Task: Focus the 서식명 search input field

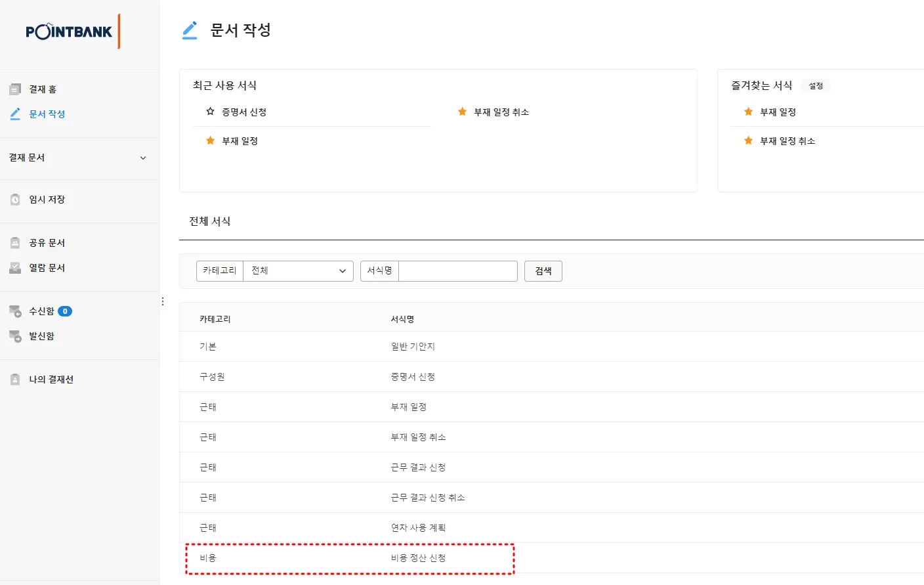Action: point(458,271)
